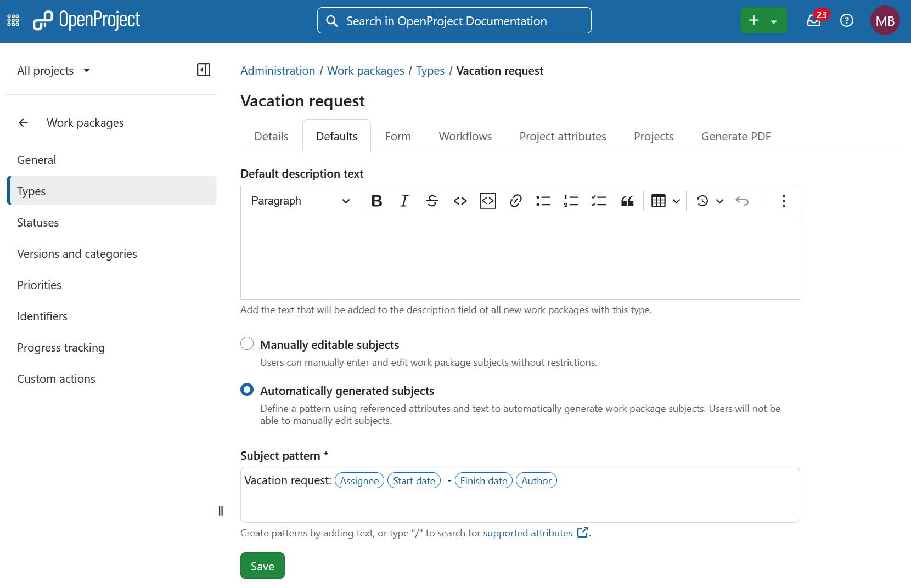Viewport: 911px width, 588px height.
Task: Insert a link in the description
Action: point(515,201)
